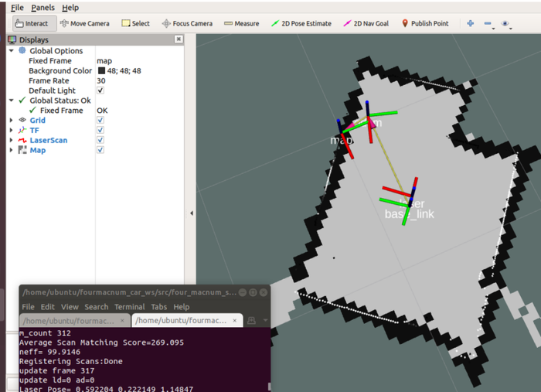Open the Panels menu
Viewport: 541px width, 392px height.
click(43, 8)
